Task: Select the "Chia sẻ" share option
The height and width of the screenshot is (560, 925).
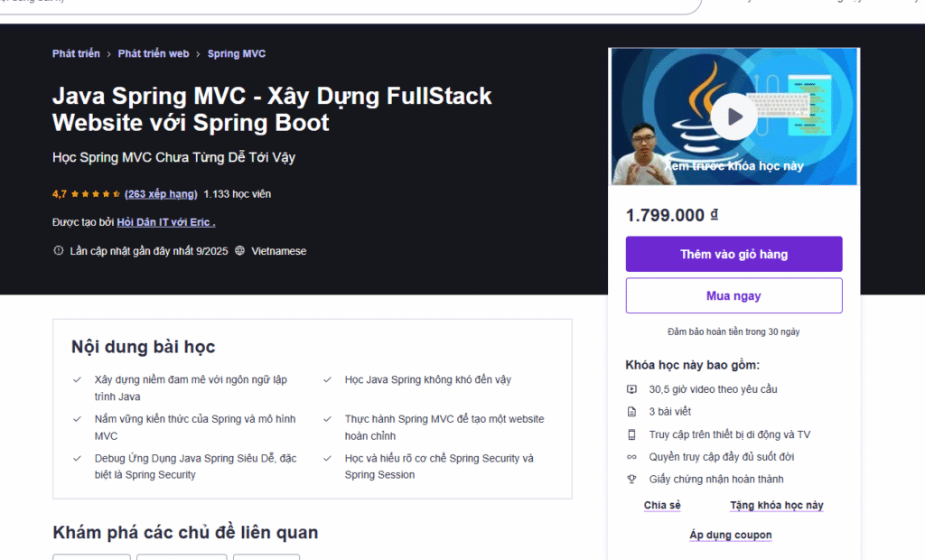Action: tap(662, 506)
